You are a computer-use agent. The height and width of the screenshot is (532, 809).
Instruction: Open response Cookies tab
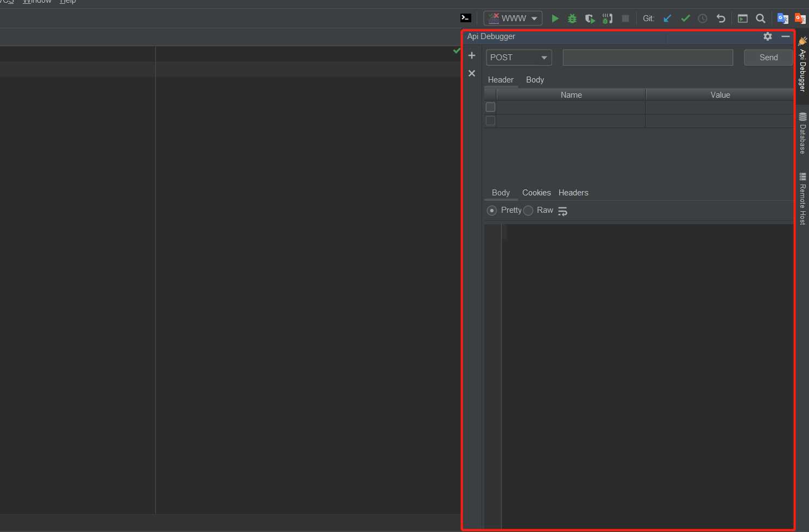(x=536, y=193)
